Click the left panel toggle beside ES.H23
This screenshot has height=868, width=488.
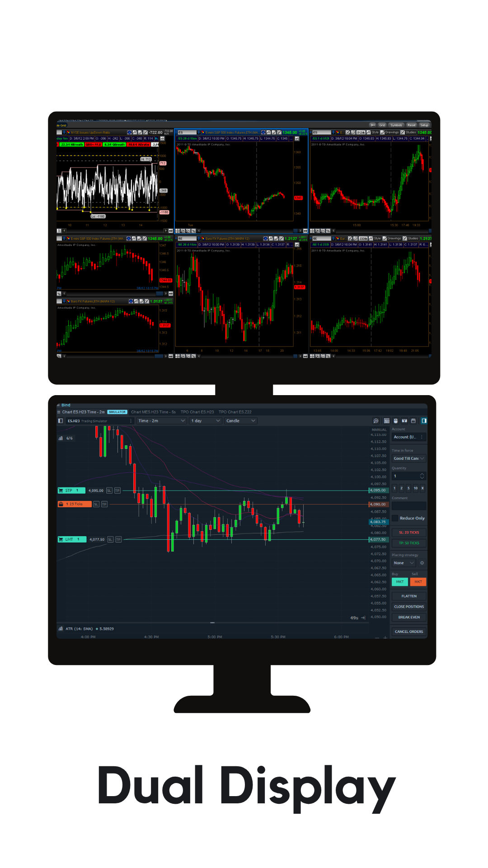(61, 420)
